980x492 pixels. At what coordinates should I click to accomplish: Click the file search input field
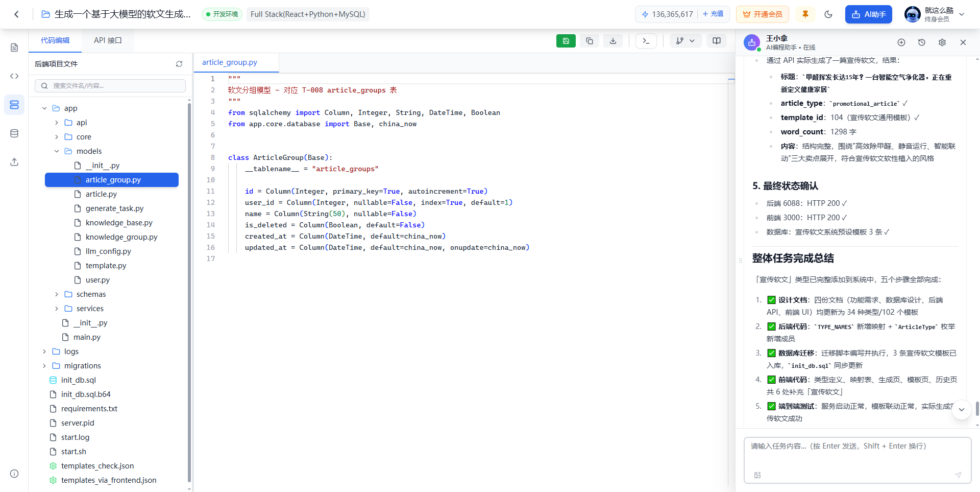pos(110,86)
